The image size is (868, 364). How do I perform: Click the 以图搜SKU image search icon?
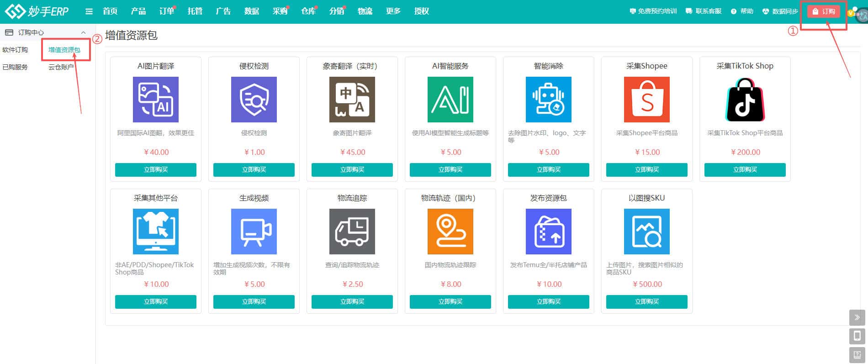(x=647, y=232)
